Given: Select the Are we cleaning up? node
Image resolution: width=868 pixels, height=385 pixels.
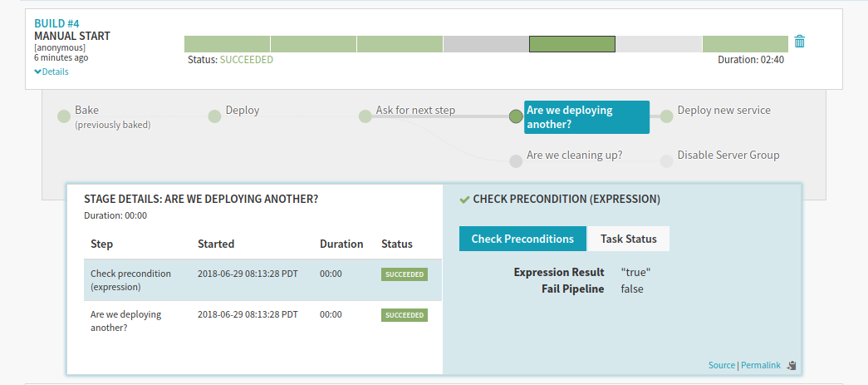Looking at the screenshot, I should [x=516, y=161].
